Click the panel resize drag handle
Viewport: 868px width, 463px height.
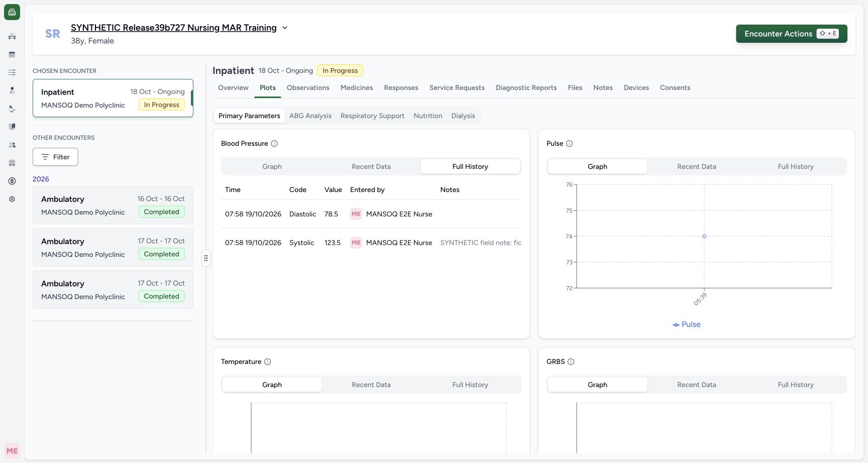click(x=206, y=258)
